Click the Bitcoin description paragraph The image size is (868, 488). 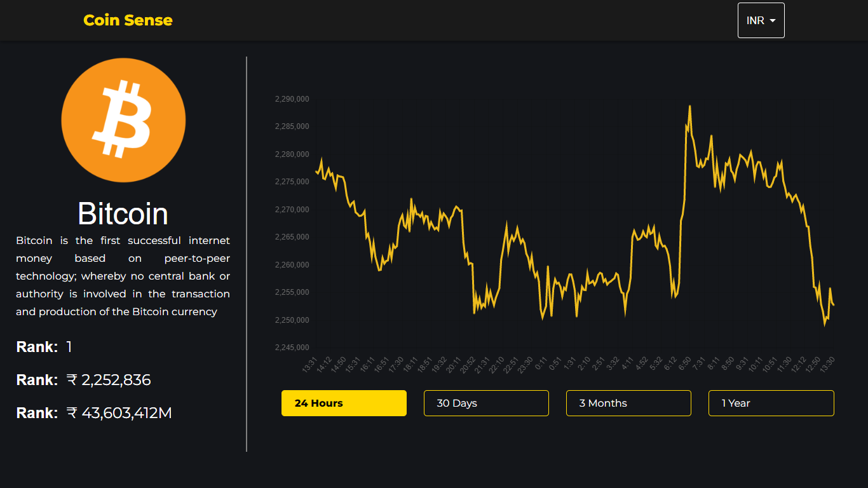[x=123, y=276]
